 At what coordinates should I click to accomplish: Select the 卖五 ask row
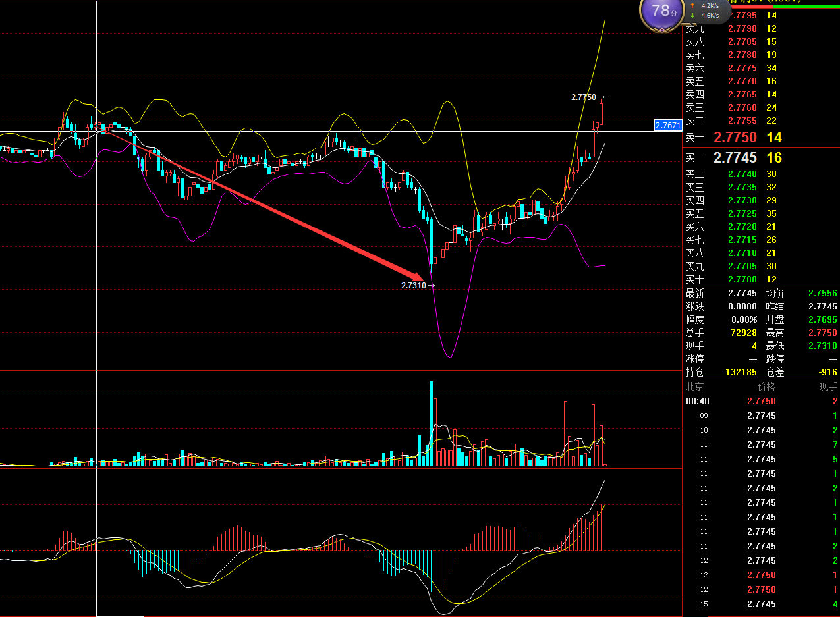pos(762,81)
